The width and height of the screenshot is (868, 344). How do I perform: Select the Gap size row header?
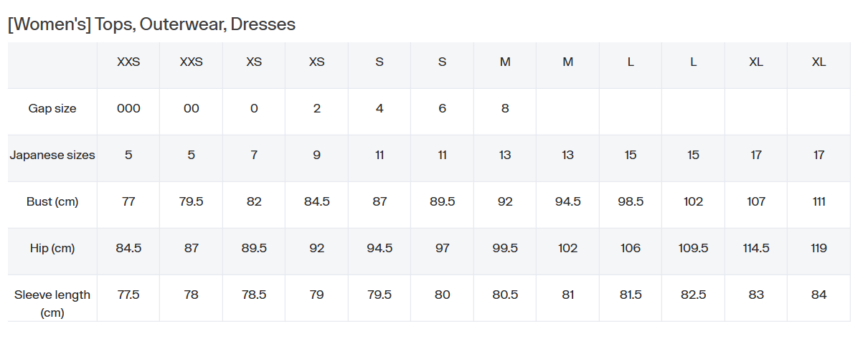52,108
